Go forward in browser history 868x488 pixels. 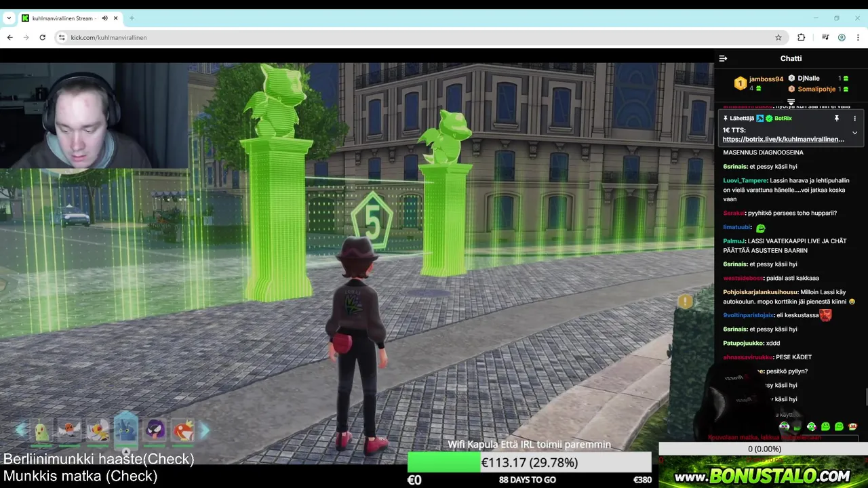point(26,37)
